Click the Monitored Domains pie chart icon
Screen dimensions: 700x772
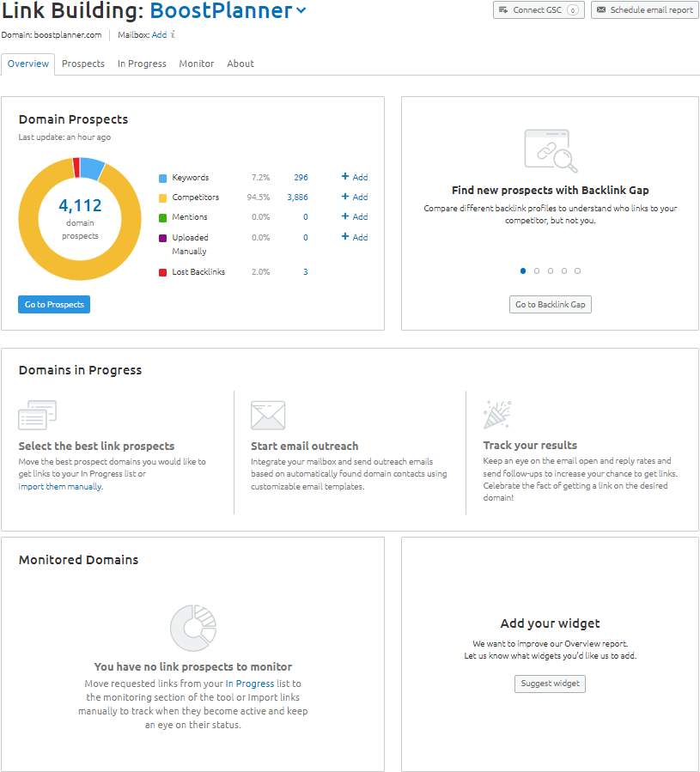click(193, 629)
